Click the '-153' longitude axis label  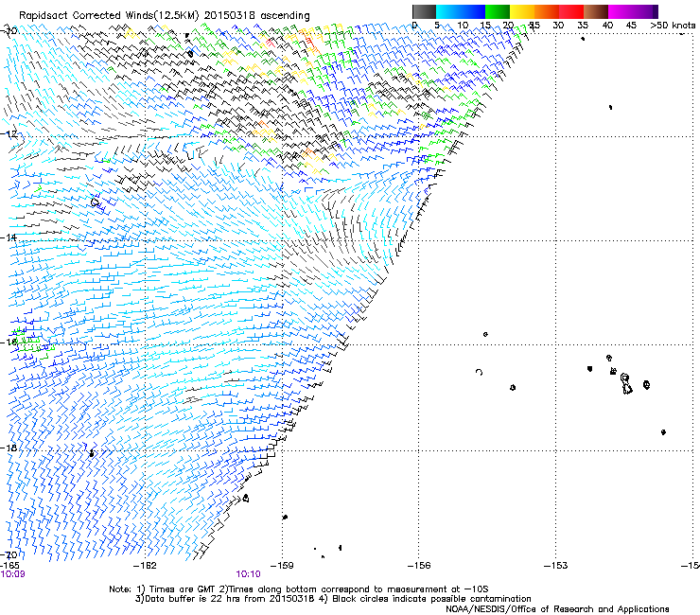coord(555,566)
